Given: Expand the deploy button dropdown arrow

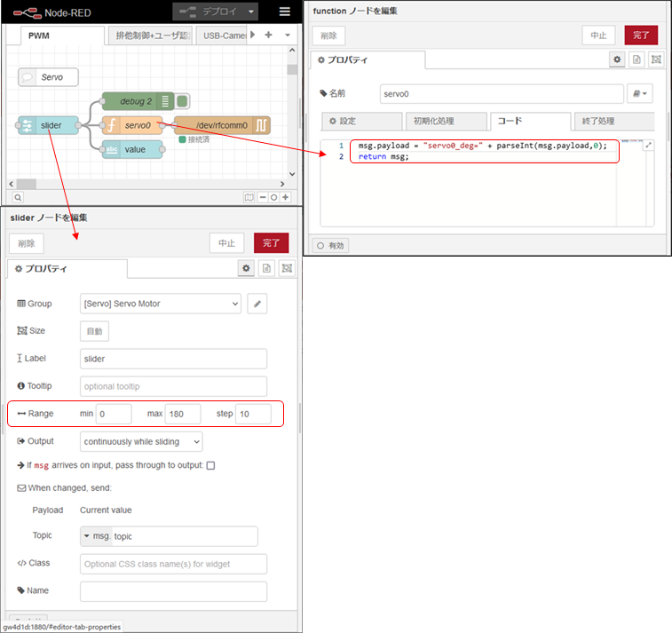Looking at the screenshot, I should click(x=252, y=12).
